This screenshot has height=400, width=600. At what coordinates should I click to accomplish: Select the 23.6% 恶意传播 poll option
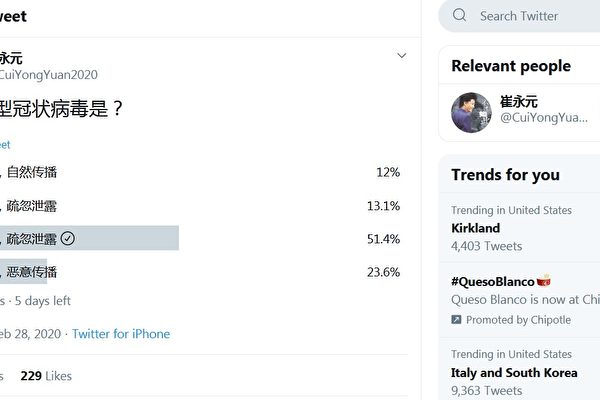(30, 272)
